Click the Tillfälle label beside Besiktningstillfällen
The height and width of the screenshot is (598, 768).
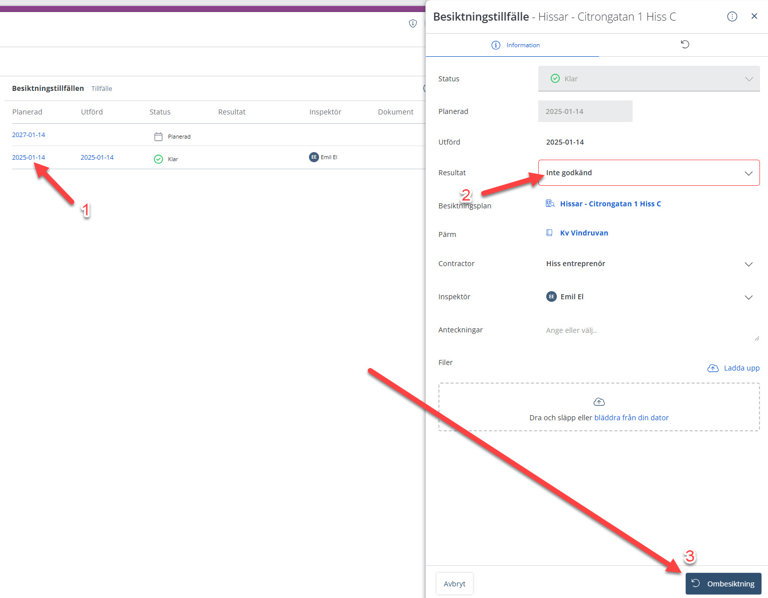(102, 89)
